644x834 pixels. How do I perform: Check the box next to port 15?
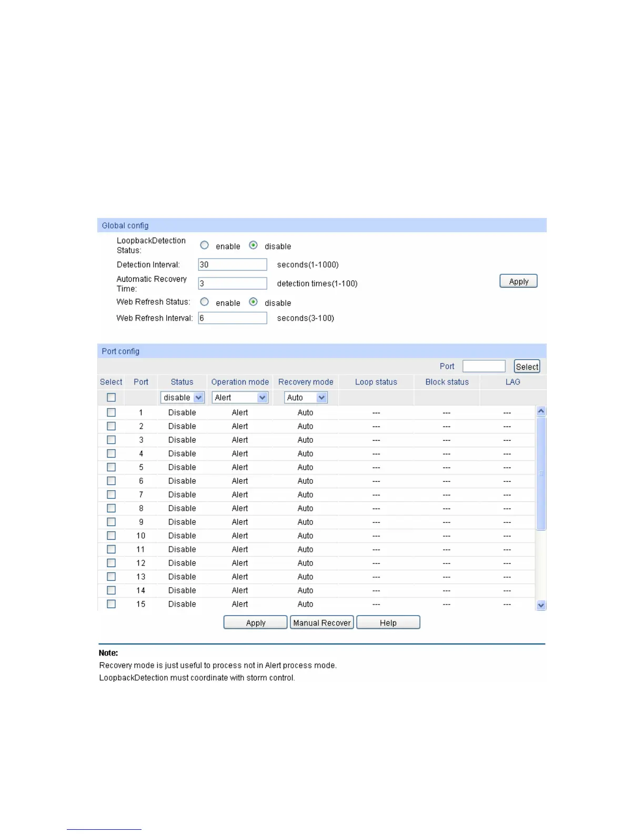click(x=111, y=604)
